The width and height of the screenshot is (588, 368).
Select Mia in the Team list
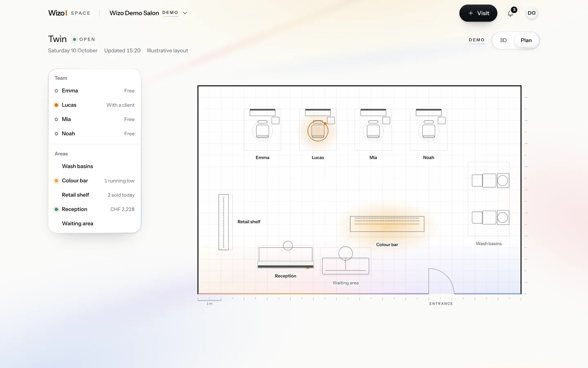coord(95,119)
